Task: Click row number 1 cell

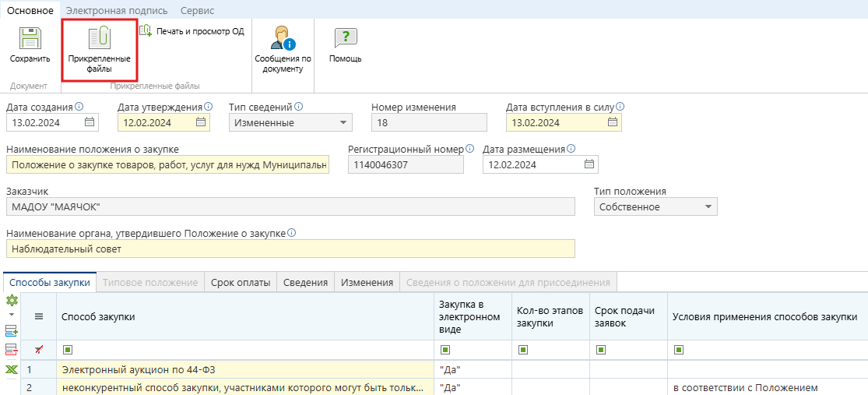Action: [39, 369]
